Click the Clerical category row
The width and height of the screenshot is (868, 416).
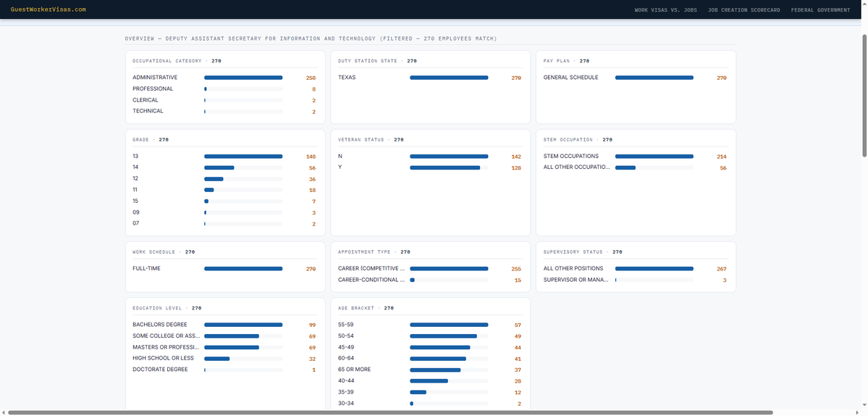225,100
